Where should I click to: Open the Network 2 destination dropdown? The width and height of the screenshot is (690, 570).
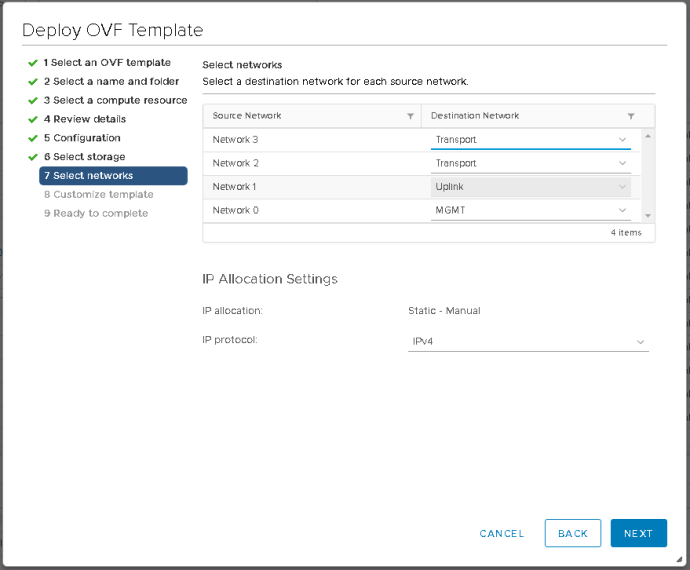point(530,163)
